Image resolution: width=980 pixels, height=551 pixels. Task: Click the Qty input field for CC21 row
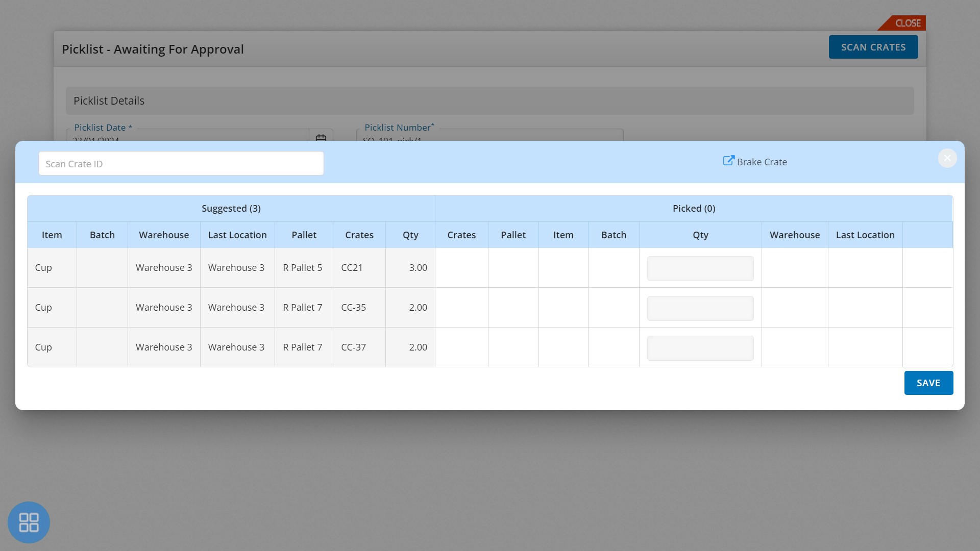pyautogui.click(x=700, y=268)
